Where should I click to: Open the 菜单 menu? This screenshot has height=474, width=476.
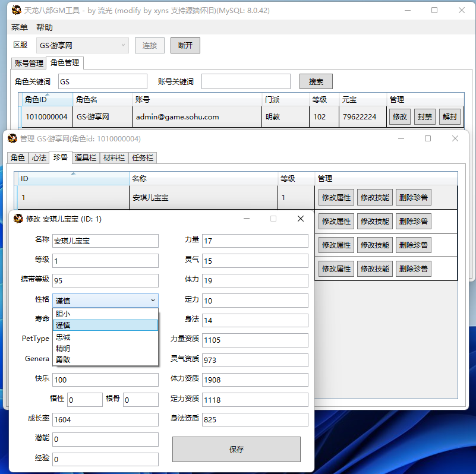(20, 27)
